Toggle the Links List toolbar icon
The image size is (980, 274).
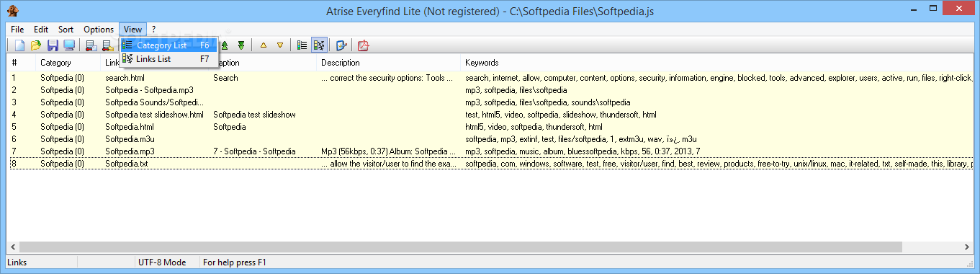pyautogui.click(x=319, y=45)
